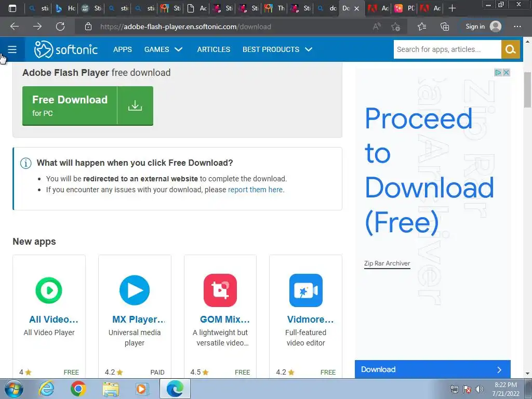The width and height of the screenshot is (532, 399).
Task: Click the AdChoices triangle icon
Action: coord(498,73)
